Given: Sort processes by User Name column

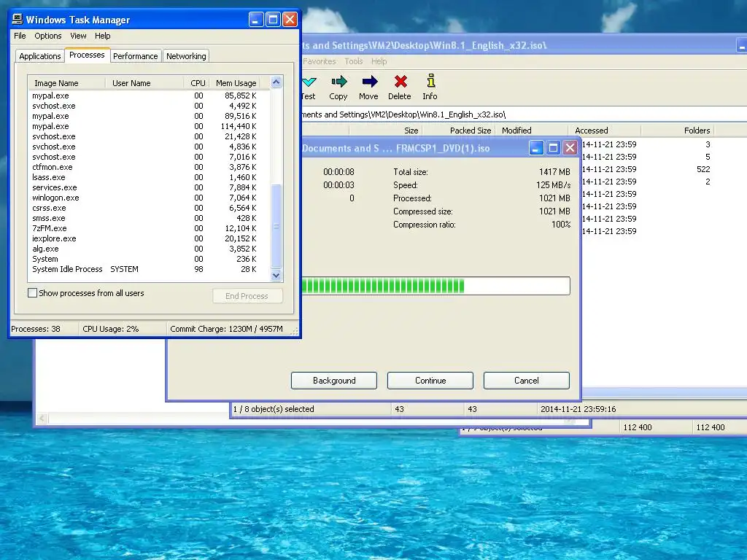Looking at the screenshot, I should (x=144, y=83).
